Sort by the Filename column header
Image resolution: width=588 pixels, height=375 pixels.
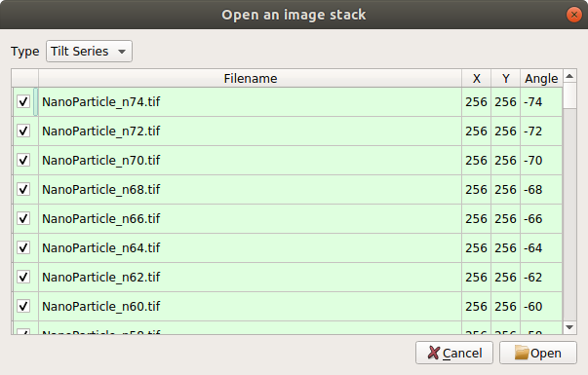coord(251,78)
